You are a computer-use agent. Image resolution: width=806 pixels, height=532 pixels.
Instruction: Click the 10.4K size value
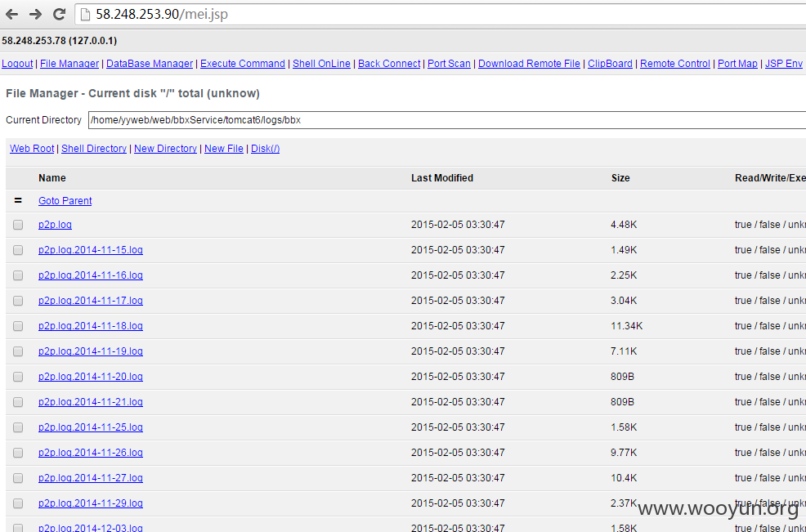[x=624, y=478]
